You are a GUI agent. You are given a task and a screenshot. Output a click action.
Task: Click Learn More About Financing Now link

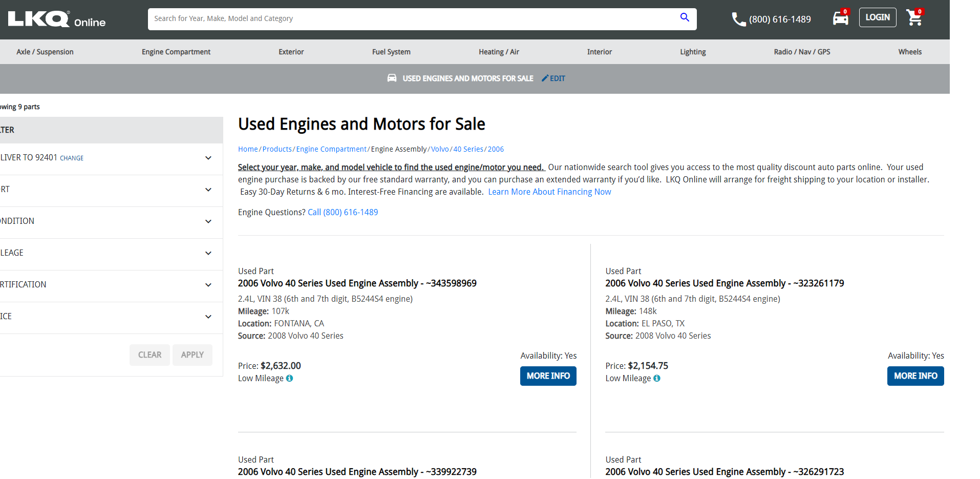(x=549, y=192)
